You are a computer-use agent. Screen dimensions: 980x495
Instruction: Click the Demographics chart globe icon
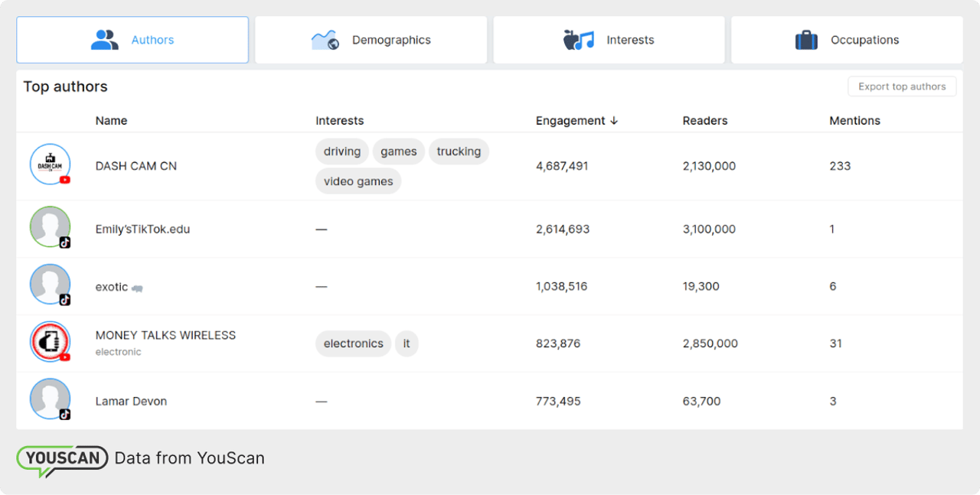pos(325,40)
